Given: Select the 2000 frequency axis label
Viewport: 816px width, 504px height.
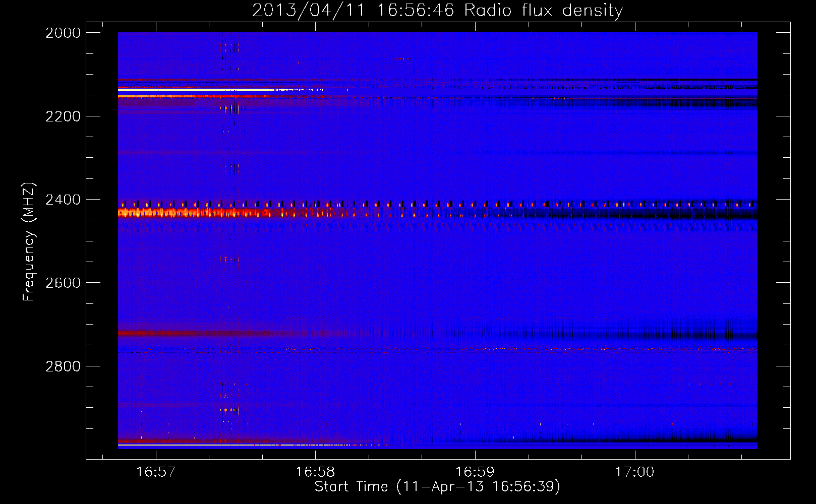Looking at the screenshot, I should tap(63, 33).
